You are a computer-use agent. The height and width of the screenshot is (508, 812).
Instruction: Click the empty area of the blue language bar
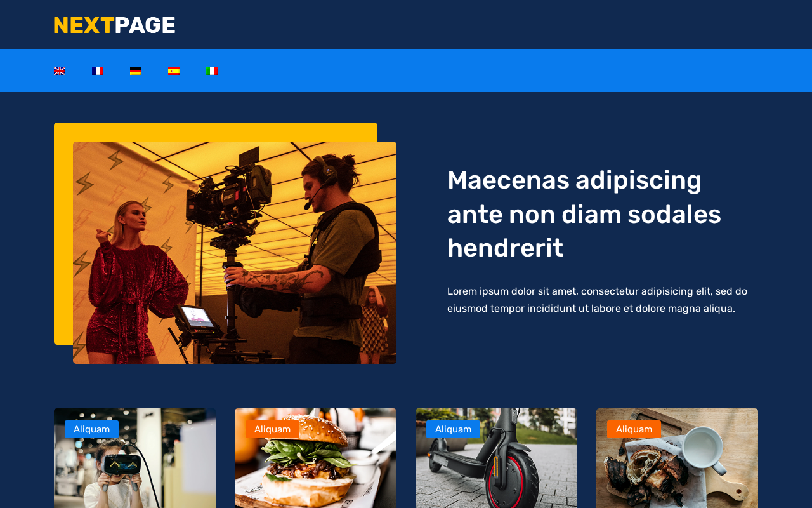[x=507, y=70]
